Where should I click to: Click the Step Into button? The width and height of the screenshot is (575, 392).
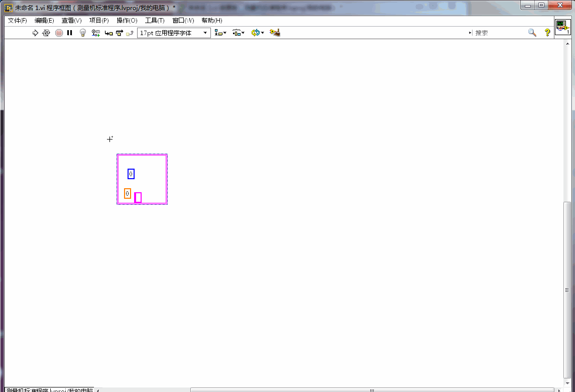(x=108, y=33)
